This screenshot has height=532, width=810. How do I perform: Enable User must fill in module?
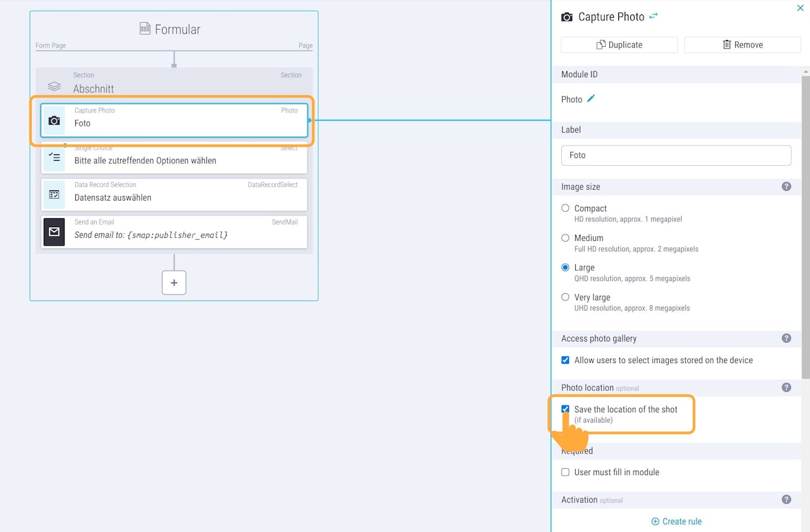pos(566,472)
